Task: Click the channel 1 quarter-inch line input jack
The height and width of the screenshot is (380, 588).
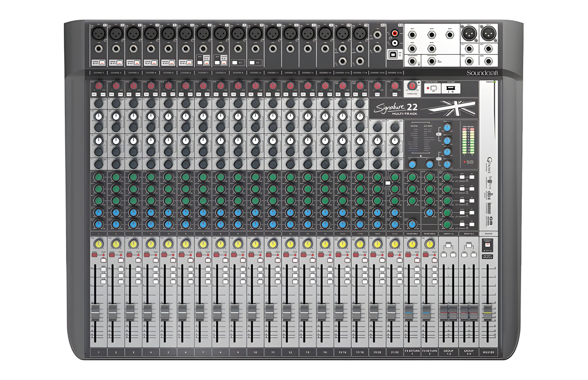Action: [x=99, y=48]
